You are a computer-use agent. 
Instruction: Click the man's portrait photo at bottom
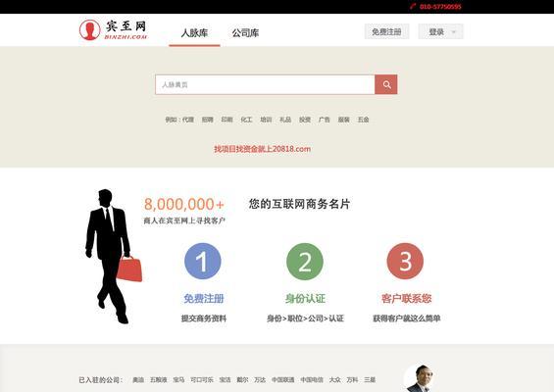coord(420,378)
